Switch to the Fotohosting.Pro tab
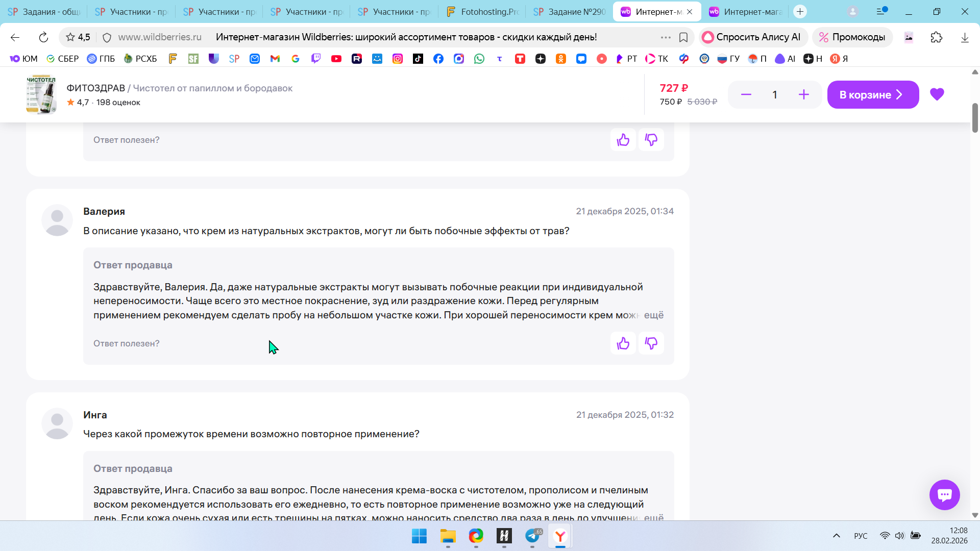Image resolution: width=980 pixels, height=551 pixels. [482, 12]
